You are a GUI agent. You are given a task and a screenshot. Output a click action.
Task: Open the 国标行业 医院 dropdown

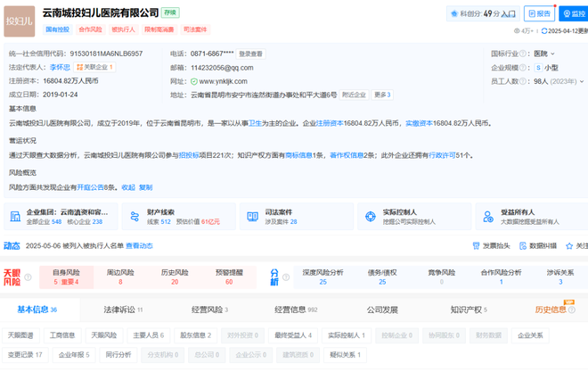544,54
